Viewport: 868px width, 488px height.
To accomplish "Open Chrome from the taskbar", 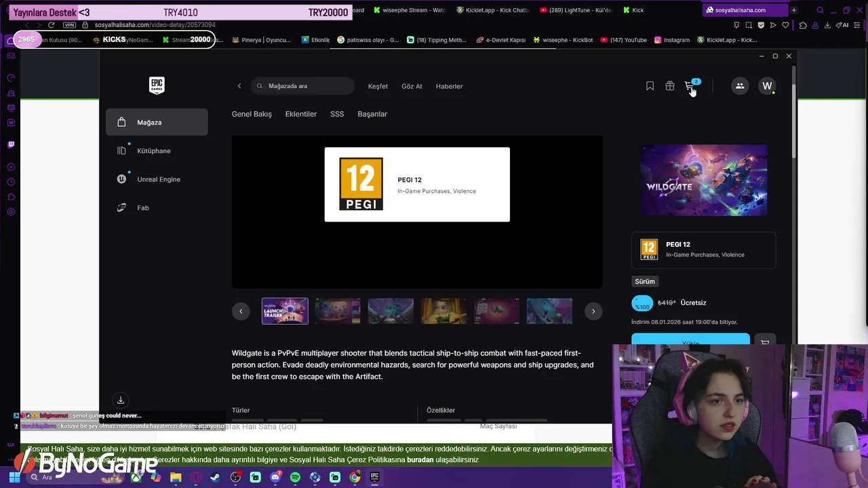I will pyautogui.click(x=355, y=477).
